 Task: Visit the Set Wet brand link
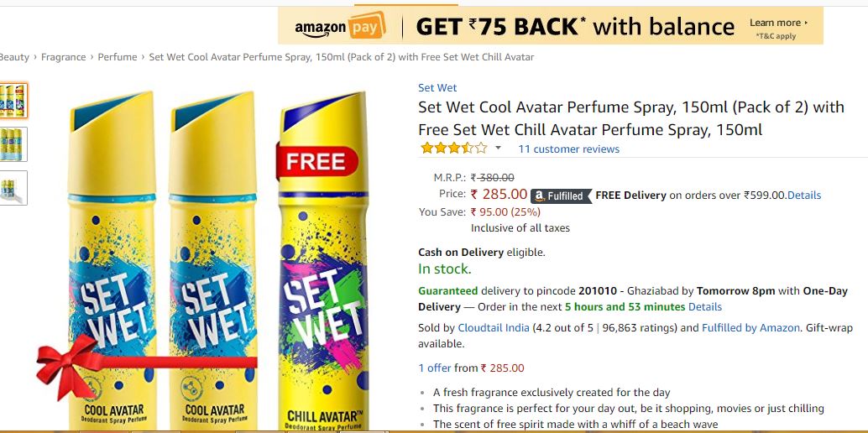437,88
